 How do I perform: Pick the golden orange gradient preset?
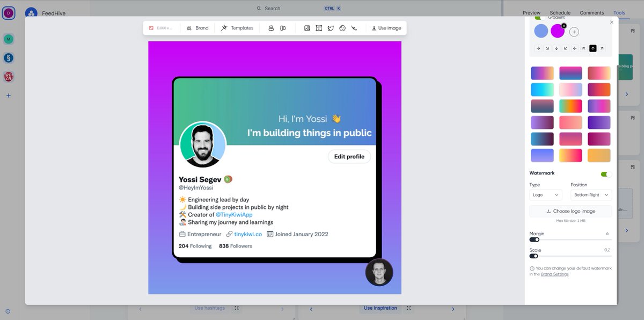pos(599,156)
